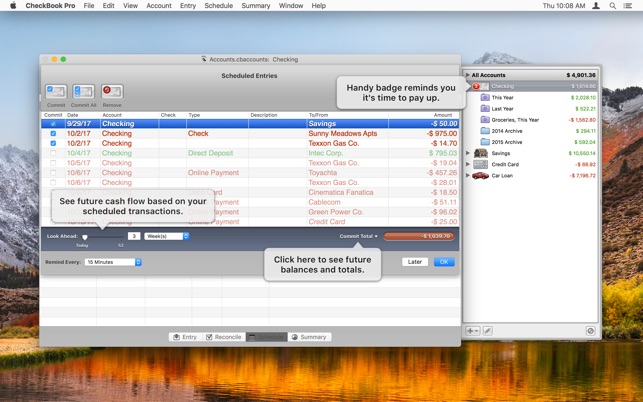Expand the Car Loan account tree
This screenshot has height=402, width=643.
pos(468,175)
